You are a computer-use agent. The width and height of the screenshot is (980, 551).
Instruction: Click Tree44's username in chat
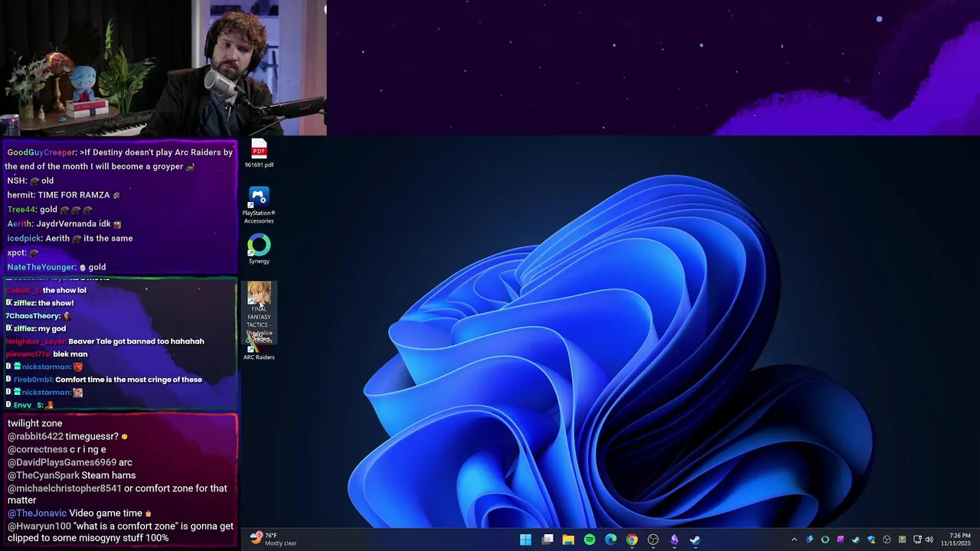pyautogui.click(x=21, y=210)
